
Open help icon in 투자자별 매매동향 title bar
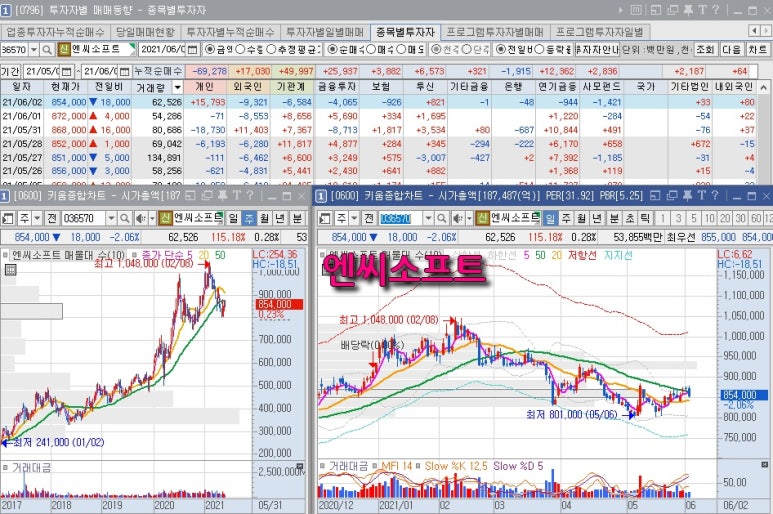point(715,10)
